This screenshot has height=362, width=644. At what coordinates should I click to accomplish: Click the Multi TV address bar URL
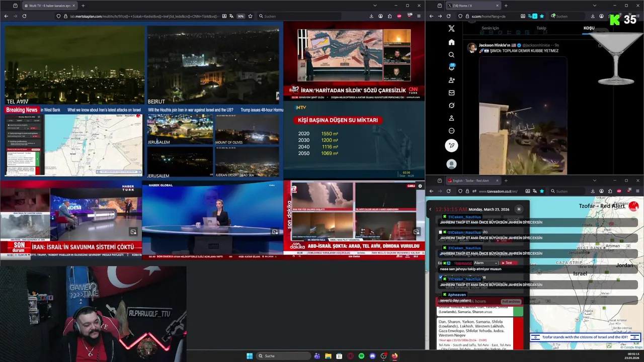click(144, 16)
